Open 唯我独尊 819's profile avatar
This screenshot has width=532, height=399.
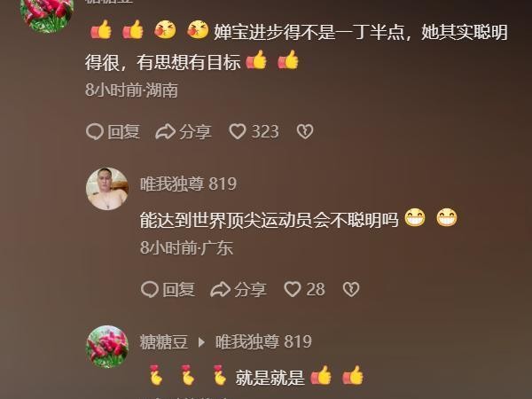[107, 189]
